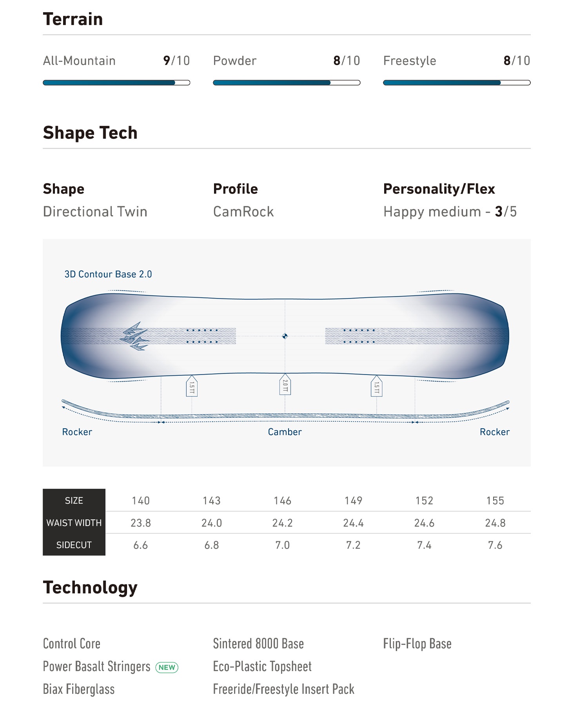Click the right 1.5 TT marker tag

(377, 386)
